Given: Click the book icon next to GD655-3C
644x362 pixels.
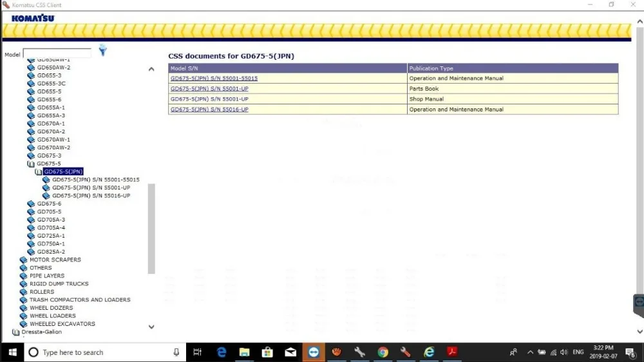Looking at the screenshot, I should click(x=31, y=83).
